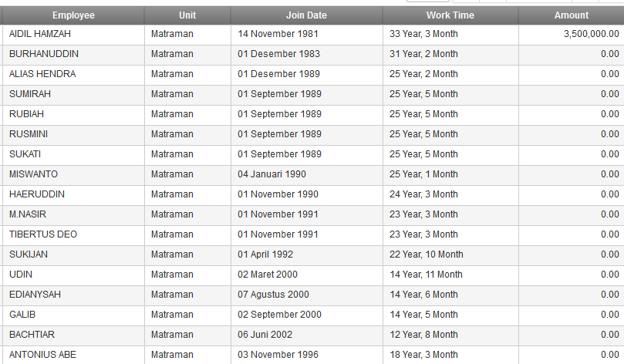Click EDIANYSAH's join date 07 Agustus 2000

click(x=273, y=295)
